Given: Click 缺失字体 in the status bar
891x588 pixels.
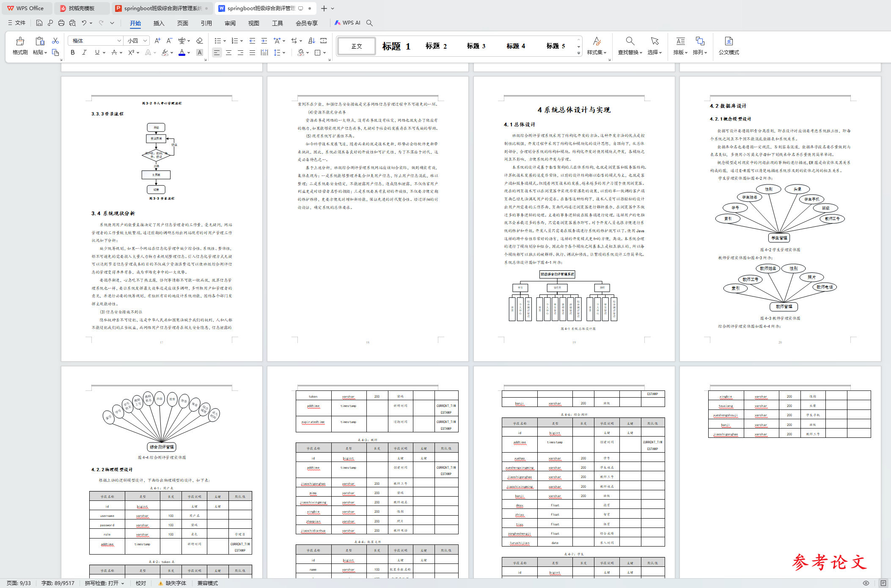Looking at the screenshot, I should click(x=176, y=583).
